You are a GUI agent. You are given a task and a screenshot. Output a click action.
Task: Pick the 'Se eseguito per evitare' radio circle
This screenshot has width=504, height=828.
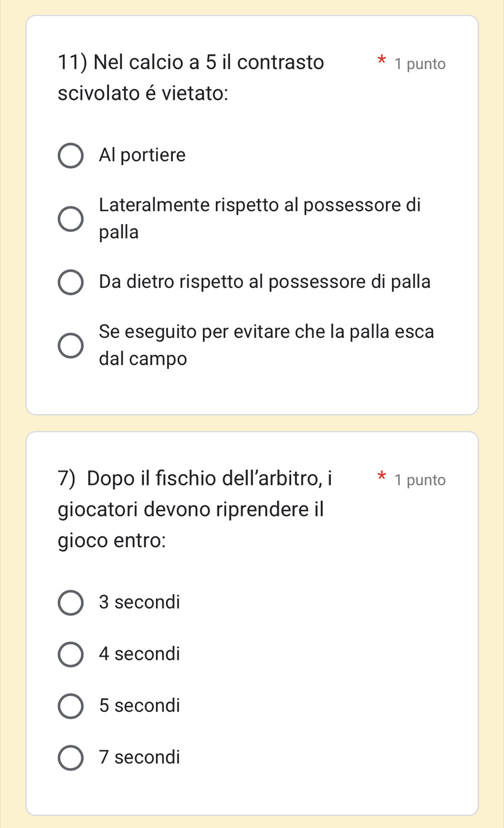(x=70, y=346)
